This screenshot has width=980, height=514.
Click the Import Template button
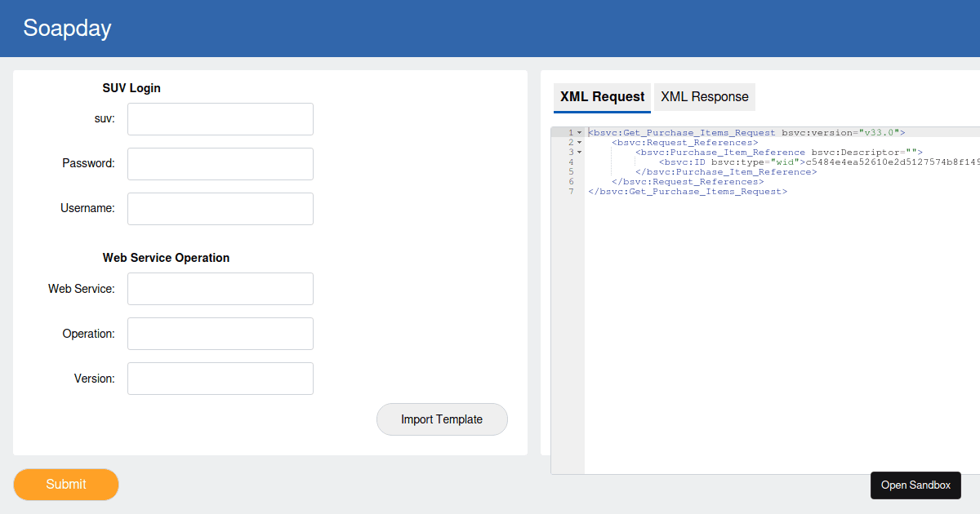pyautogui.click(x=442, y=419)
